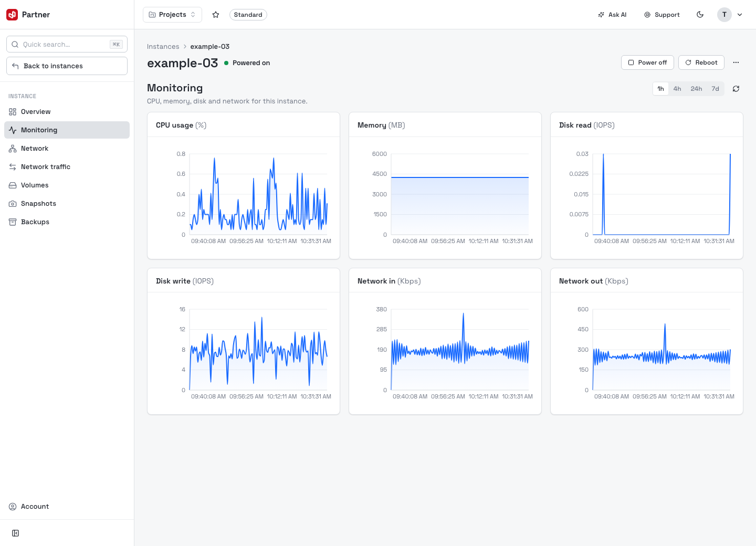
Task: Power off the instance
Action: [647, 62]
